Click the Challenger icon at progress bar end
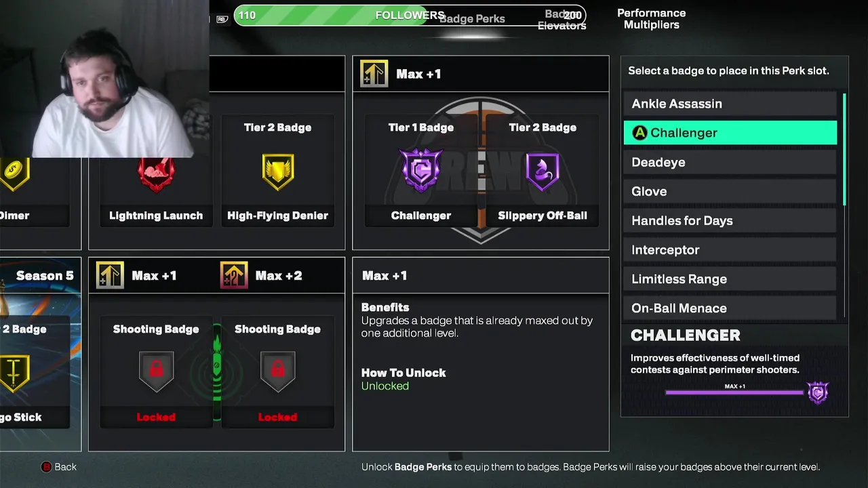The width and height of the screenshot is (868, 488). [x=818, y=392]
